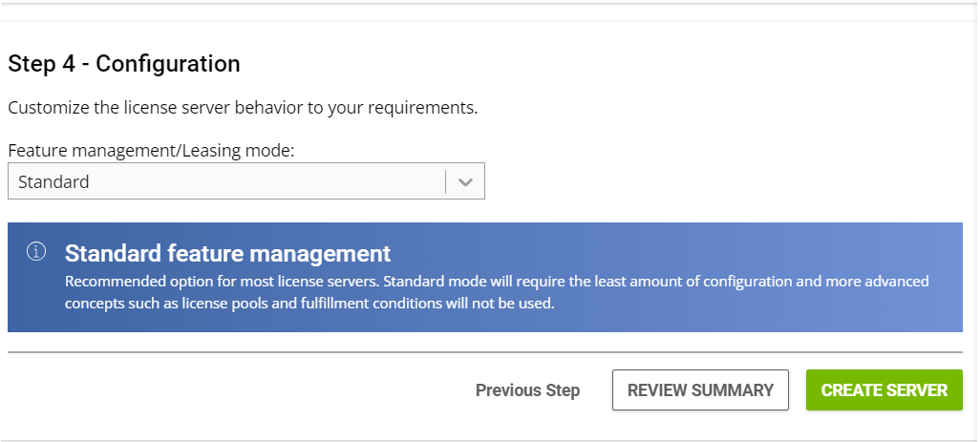This screenshot has height=442, width=980.
Task: Click the chevron arrow of Leasing mode dropdown
Action: click(x=465, y=181)
